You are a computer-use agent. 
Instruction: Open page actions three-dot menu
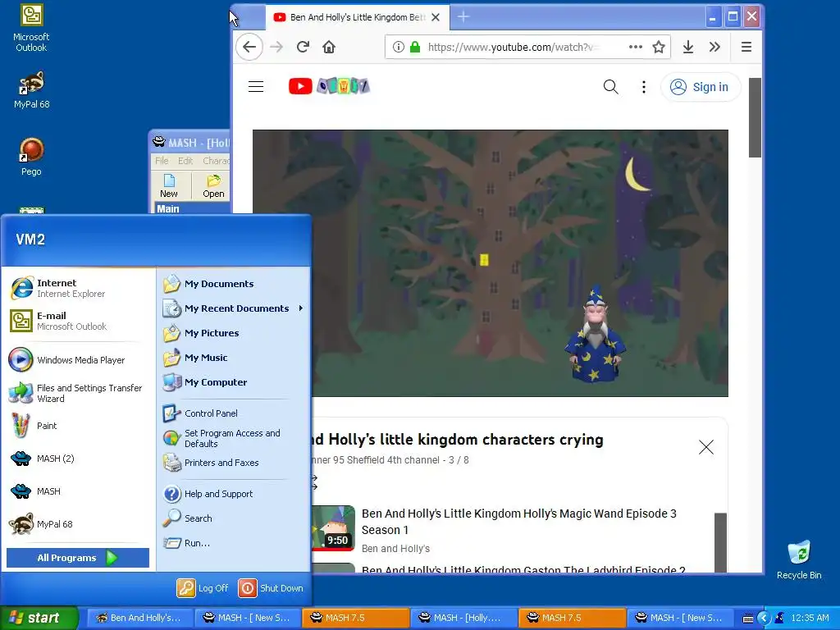point(636,47)
